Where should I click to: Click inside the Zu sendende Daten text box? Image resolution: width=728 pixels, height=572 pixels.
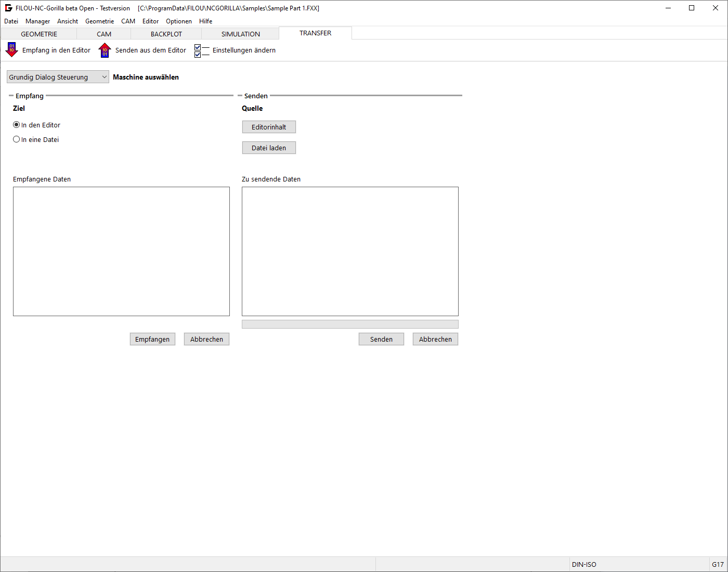350,251
